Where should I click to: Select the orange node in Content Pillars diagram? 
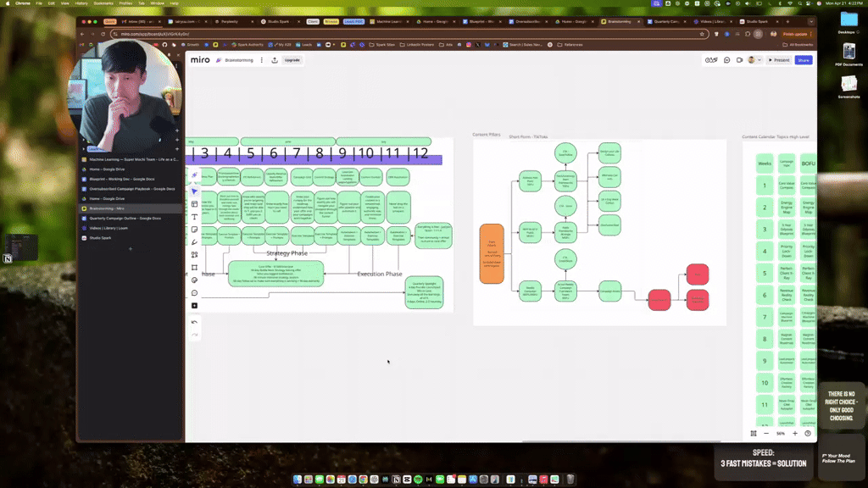(492, 253)
